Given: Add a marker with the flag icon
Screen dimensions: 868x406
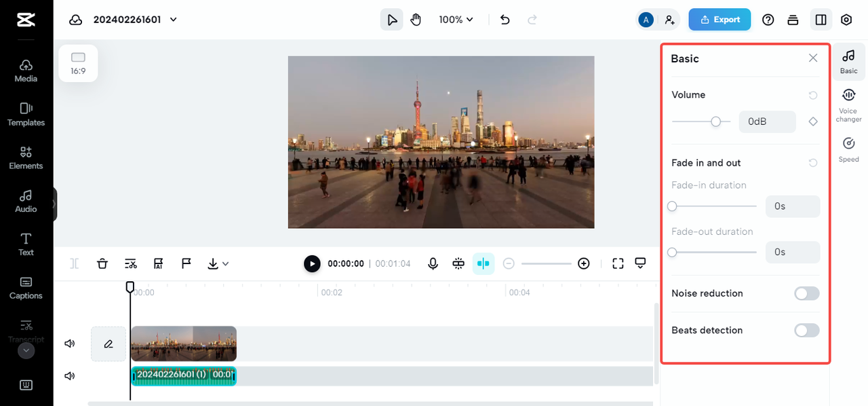Looking at the screenshot, I should [x=186, y=263].
